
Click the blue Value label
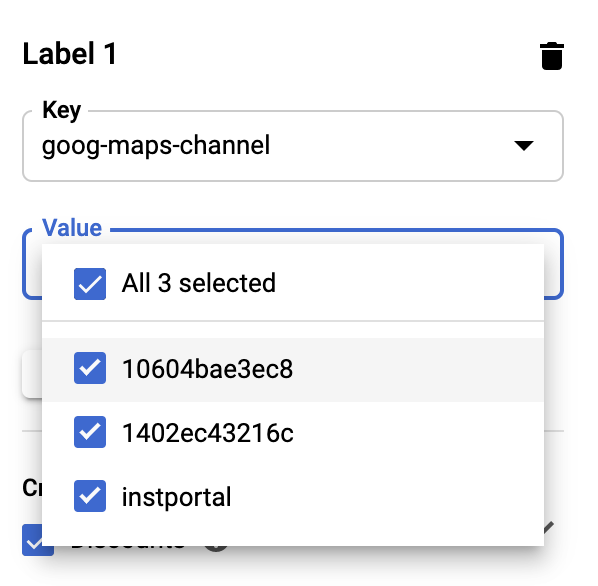pos(72,228)
